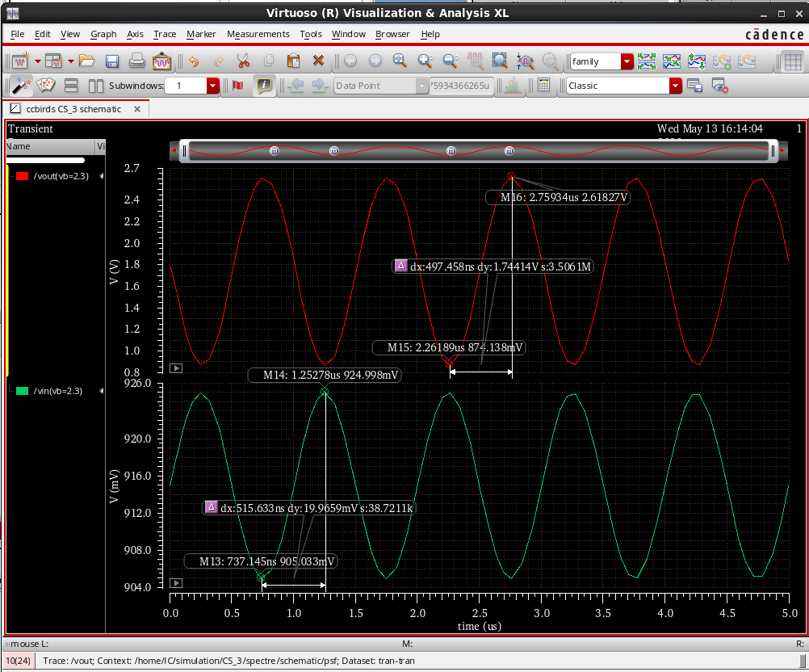Toggle the grid display button

793,61
